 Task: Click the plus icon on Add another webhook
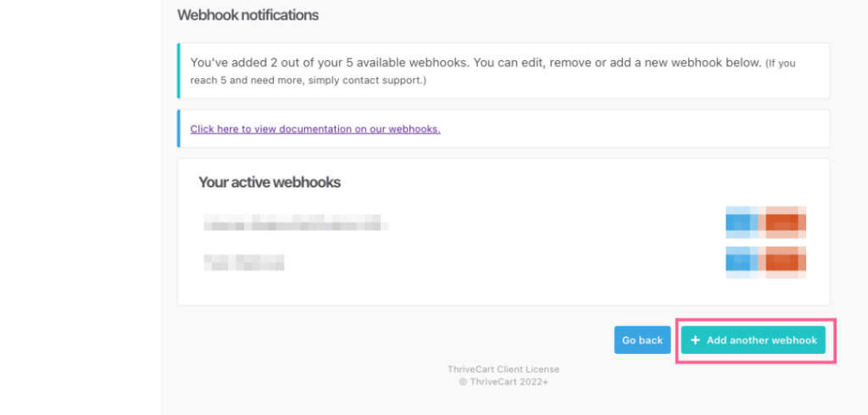[695, 340]
